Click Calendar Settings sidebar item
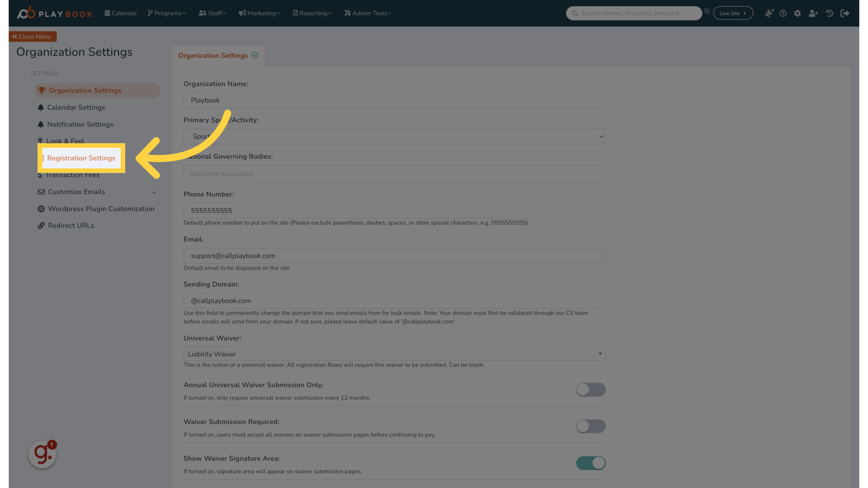Screen dimensions: 868x488 click(x=75, y=107)
